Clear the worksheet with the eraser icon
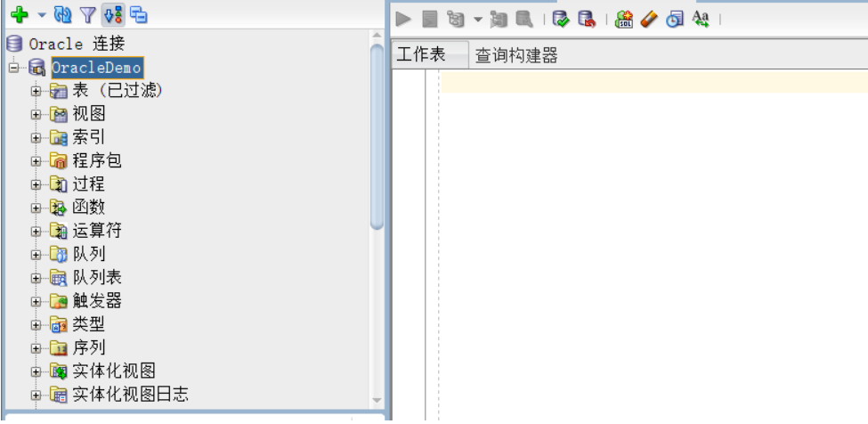868x424 pixels. pos(649,20)
